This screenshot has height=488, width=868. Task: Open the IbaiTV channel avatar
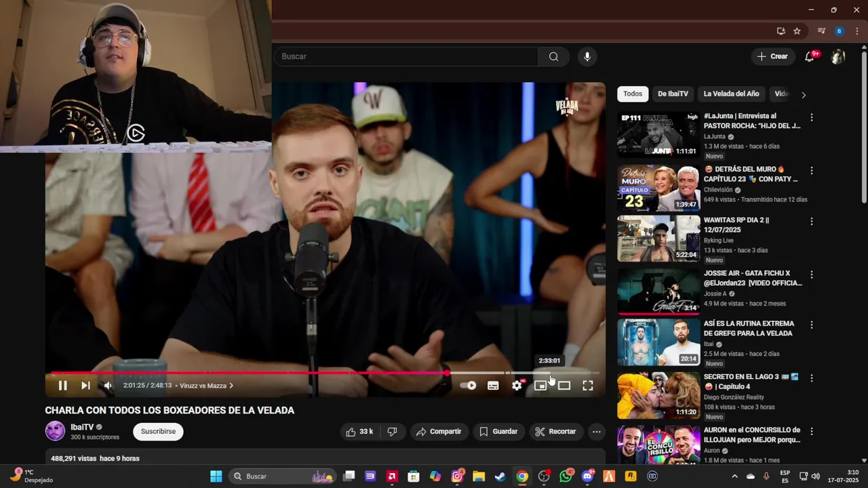point(55,431)
